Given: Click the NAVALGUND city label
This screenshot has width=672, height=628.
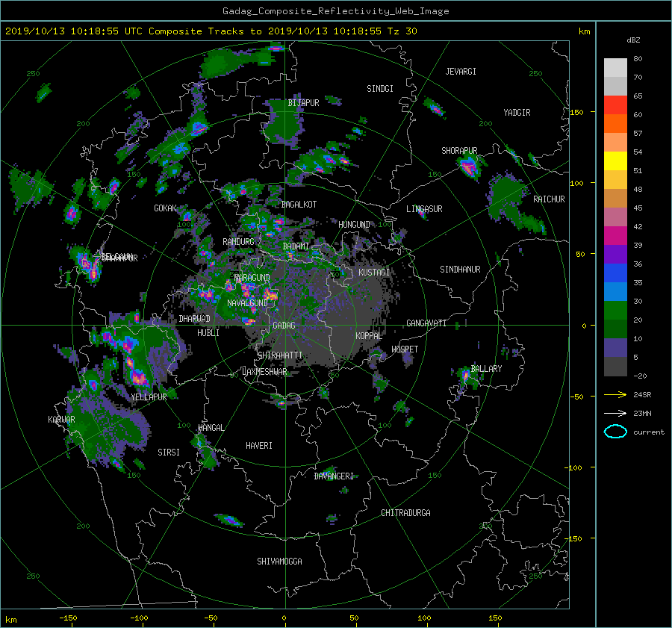Looking at the screenshot, I should (247, 303).
